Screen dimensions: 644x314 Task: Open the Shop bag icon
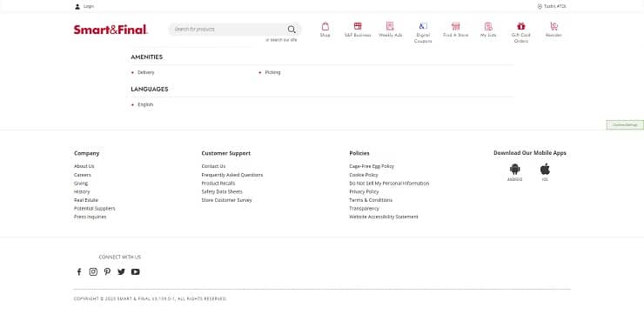pos(325,26)
